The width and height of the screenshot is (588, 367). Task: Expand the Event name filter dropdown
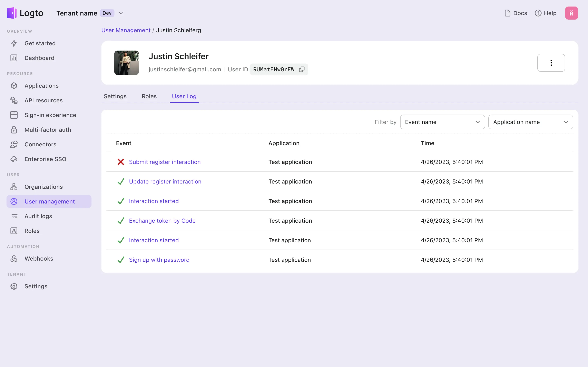point(442,122)
